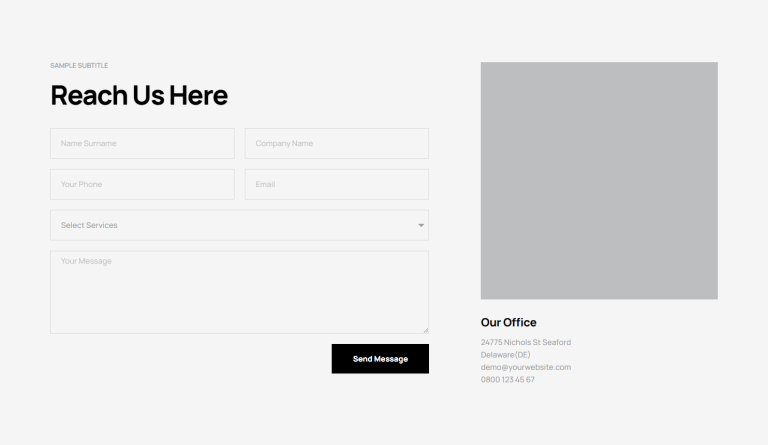This screenshot has height=445, width=768.
Task: Click the message box resize handle
Action: tap(425, 330)
